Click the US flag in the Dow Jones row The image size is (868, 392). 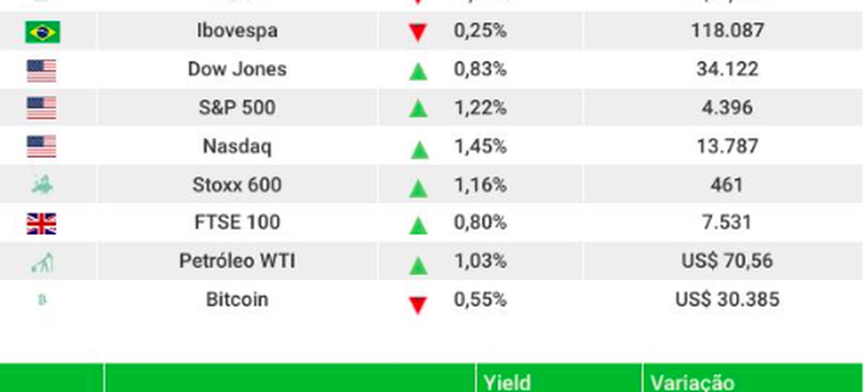(x=41, y=70)
